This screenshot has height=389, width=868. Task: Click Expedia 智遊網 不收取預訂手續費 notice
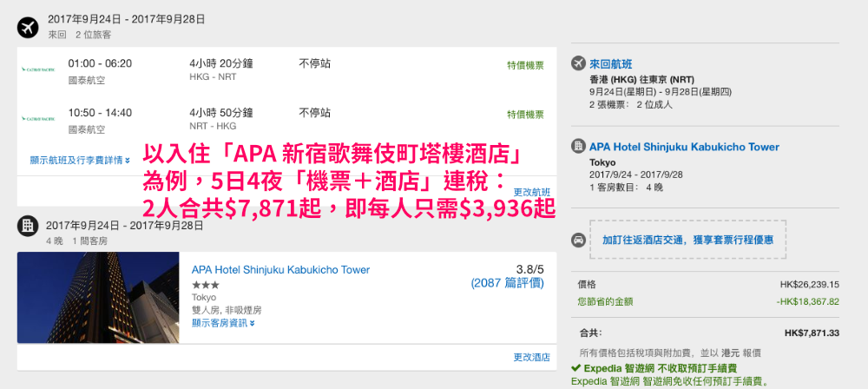659,368
